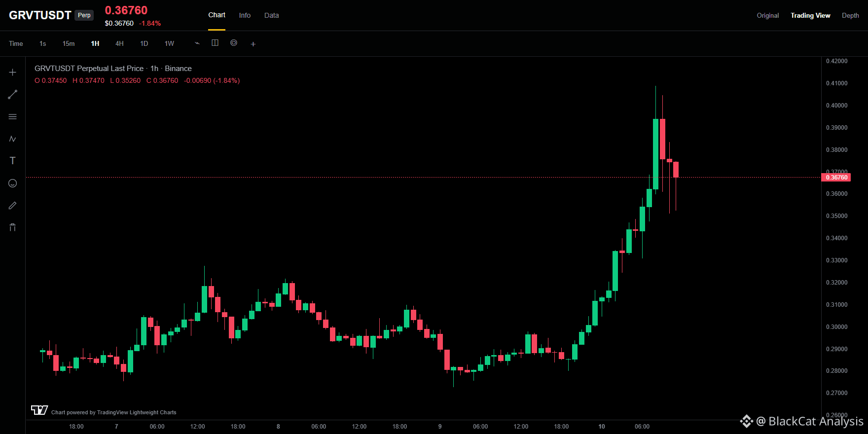Click the trash delete drawings icon
The image size is (868, 434).
13,227
